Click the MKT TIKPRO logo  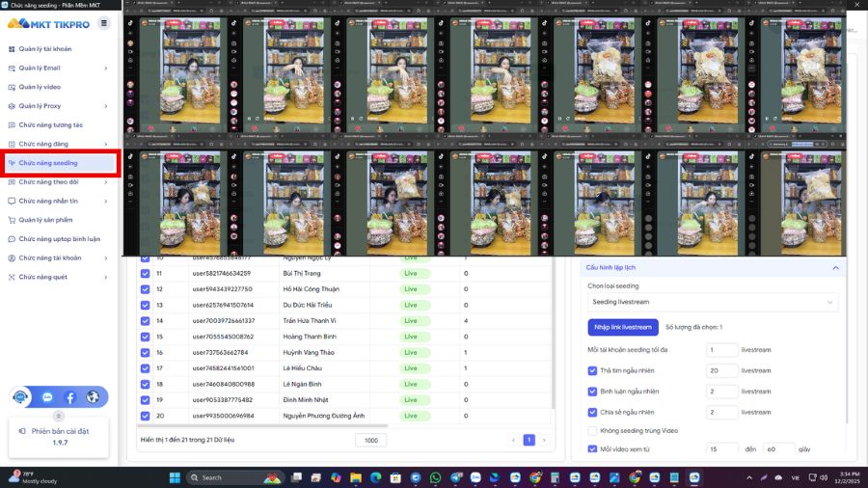point(48,24)
